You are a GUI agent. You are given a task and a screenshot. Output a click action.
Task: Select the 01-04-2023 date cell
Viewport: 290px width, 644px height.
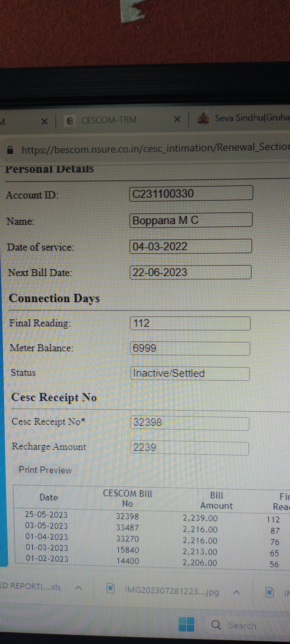tap(47, 537)
